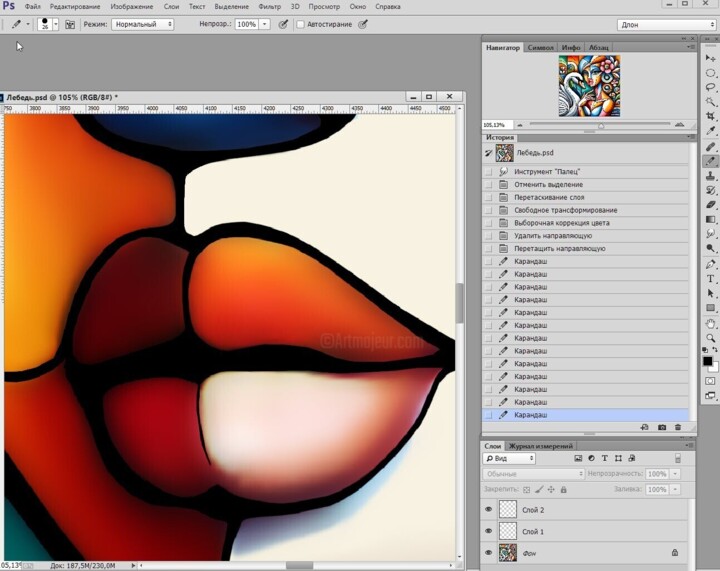Image resolution: width=720 pixels, height=571 pixels.
Task: Toggle Quick Mask mode
Action: click(710, 381)
